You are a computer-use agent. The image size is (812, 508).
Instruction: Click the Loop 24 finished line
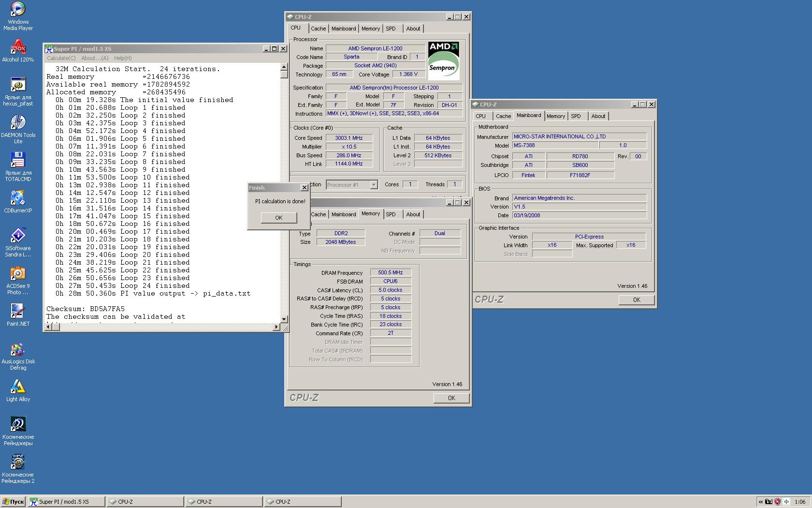click(123, 285)
